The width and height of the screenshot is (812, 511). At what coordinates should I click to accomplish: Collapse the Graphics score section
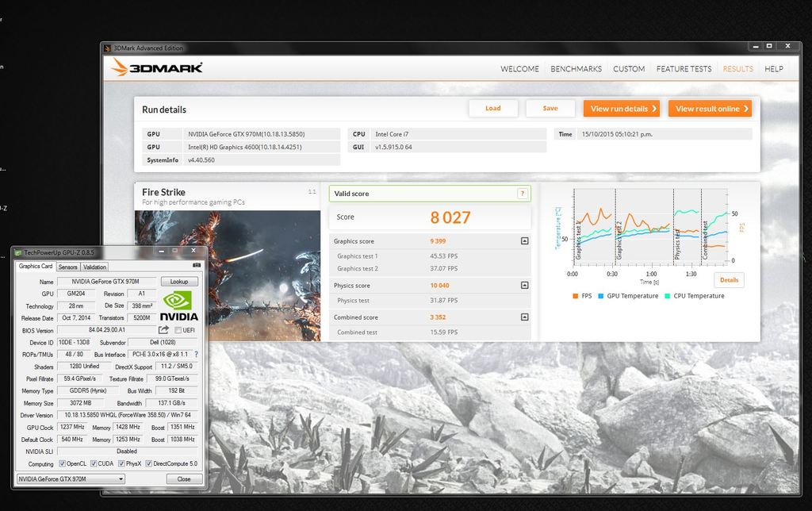coord(525,241)
